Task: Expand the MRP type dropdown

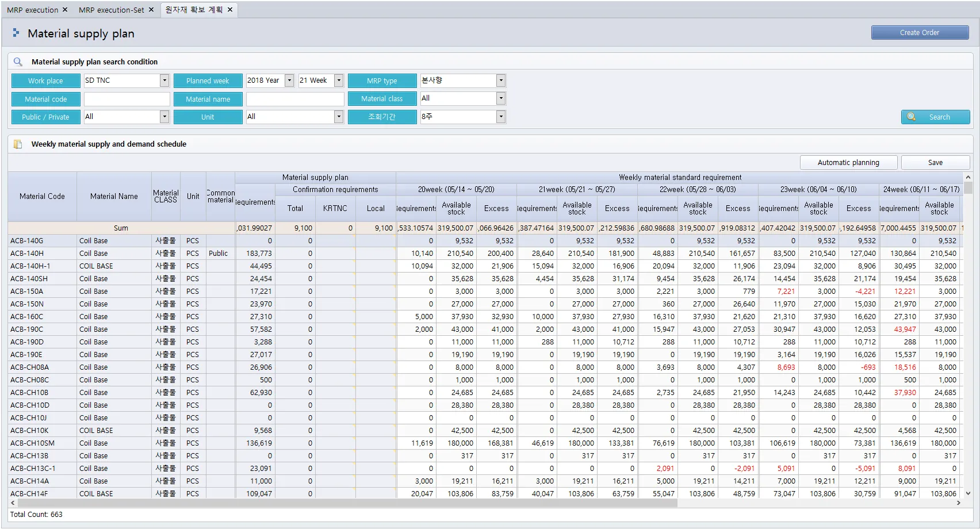Action: click(x=501, y=80)
